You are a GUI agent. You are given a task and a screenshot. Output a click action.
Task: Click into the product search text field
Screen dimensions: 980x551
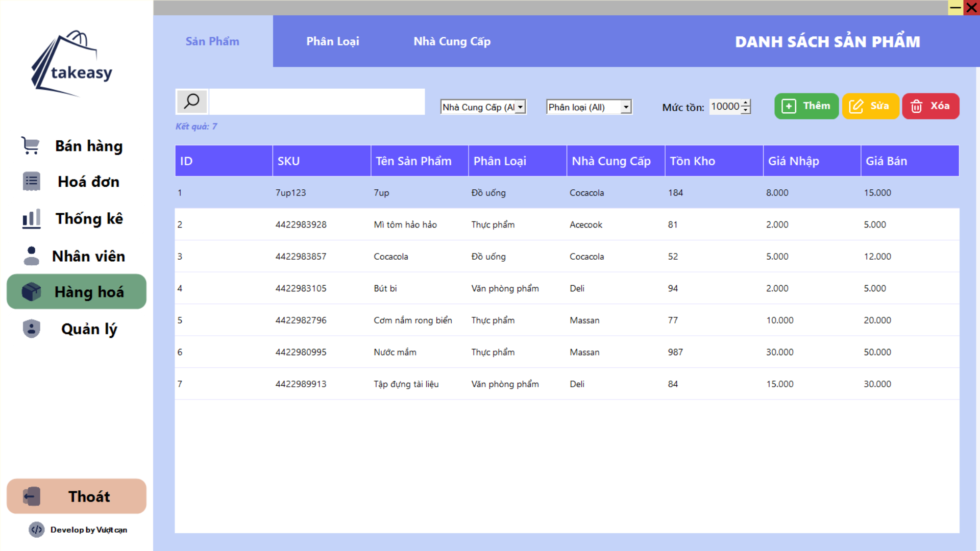(x=316, y=102)
